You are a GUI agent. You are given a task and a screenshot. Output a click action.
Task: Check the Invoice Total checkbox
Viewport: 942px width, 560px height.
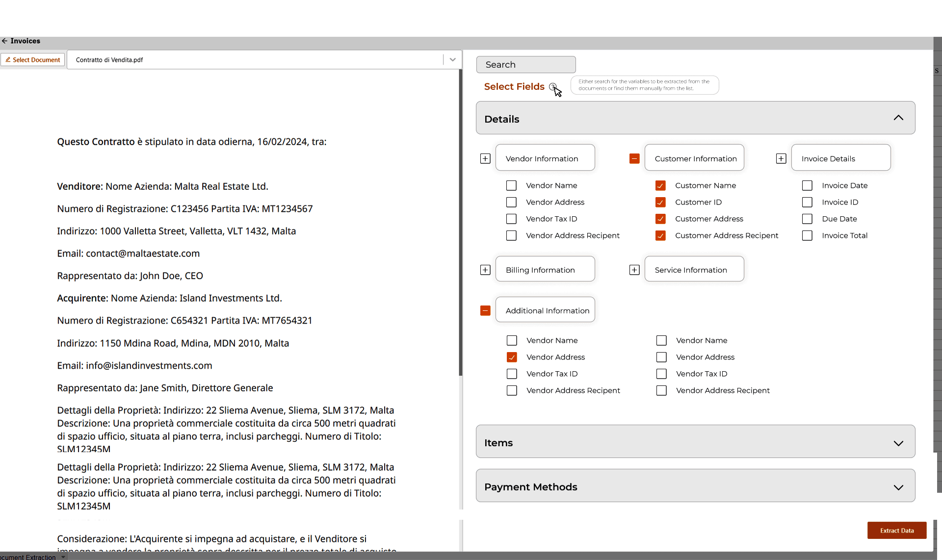[807, 236]
